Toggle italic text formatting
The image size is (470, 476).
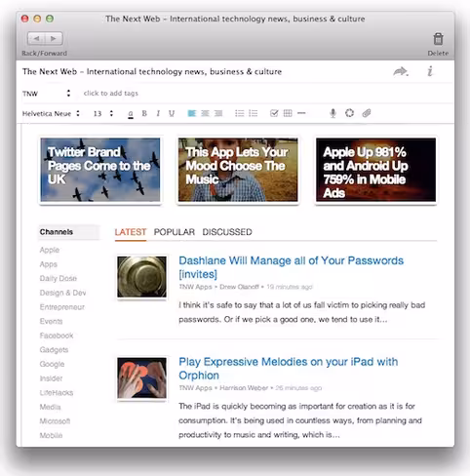[158, 113]
